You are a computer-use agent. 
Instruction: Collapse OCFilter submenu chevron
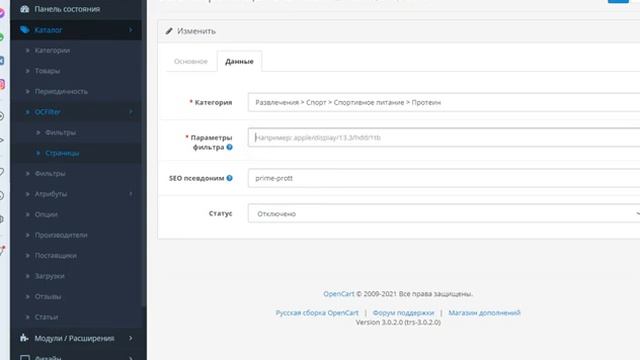click(131, 112)
